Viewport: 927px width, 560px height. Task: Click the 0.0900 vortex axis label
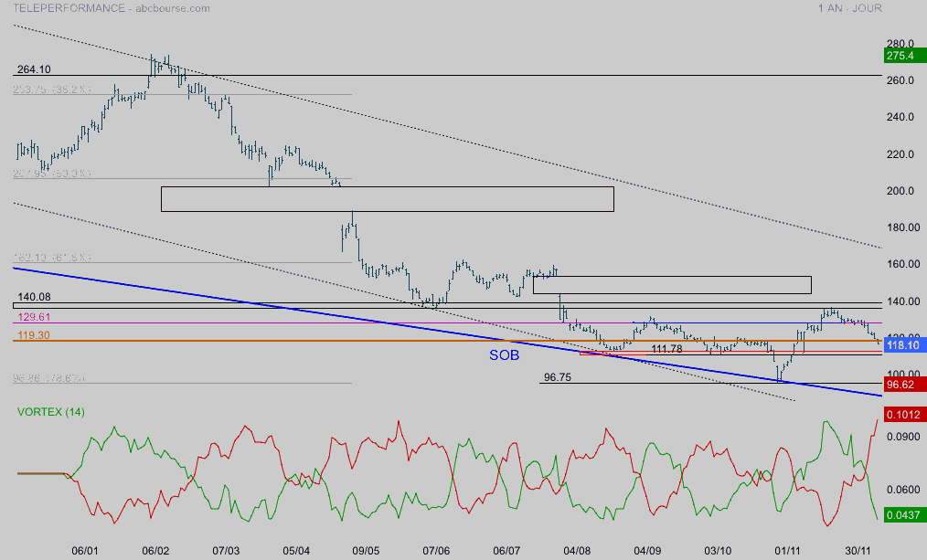click(x=902, y=437)
